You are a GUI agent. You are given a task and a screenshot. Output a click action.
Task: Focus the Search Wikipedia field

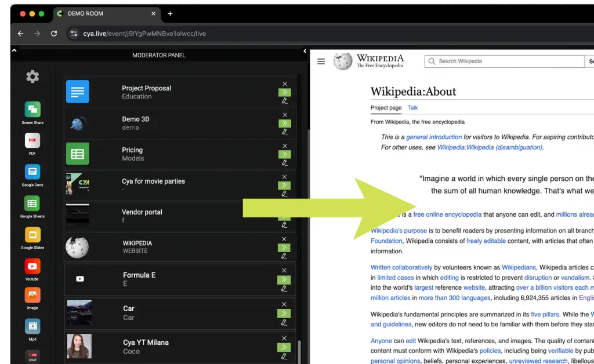coord(505,61)
